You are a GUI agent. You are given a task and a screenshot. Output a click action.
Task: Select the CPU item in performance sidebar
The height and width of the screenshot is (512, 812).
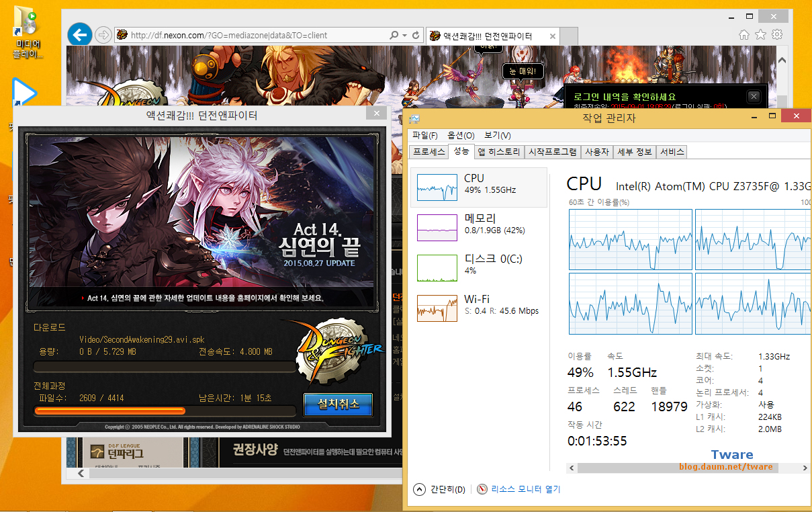(x=479, y=187)
